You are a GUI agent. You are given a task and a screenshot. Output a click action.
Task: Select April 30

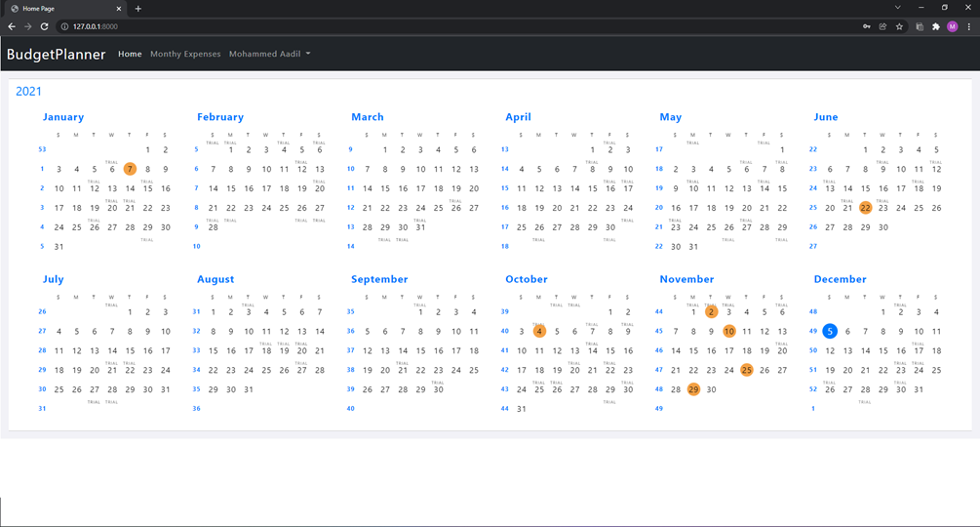click(x=610, y=227)
